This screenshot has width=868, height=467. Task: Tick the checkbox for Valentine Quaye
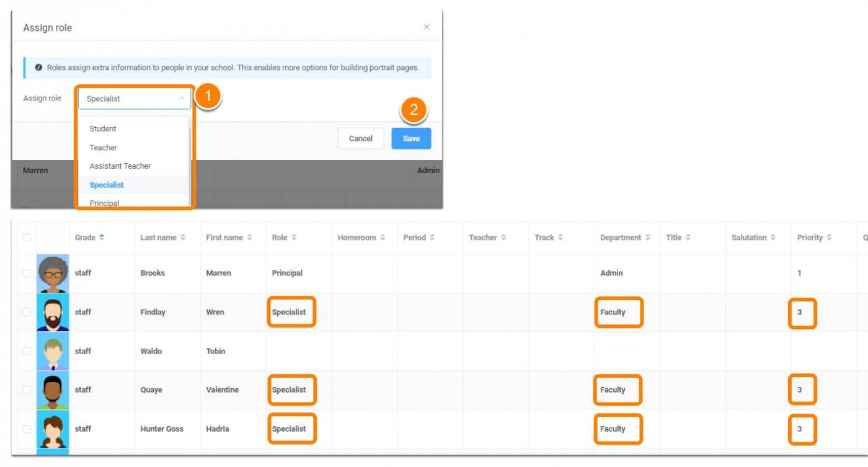coord(26,389)
